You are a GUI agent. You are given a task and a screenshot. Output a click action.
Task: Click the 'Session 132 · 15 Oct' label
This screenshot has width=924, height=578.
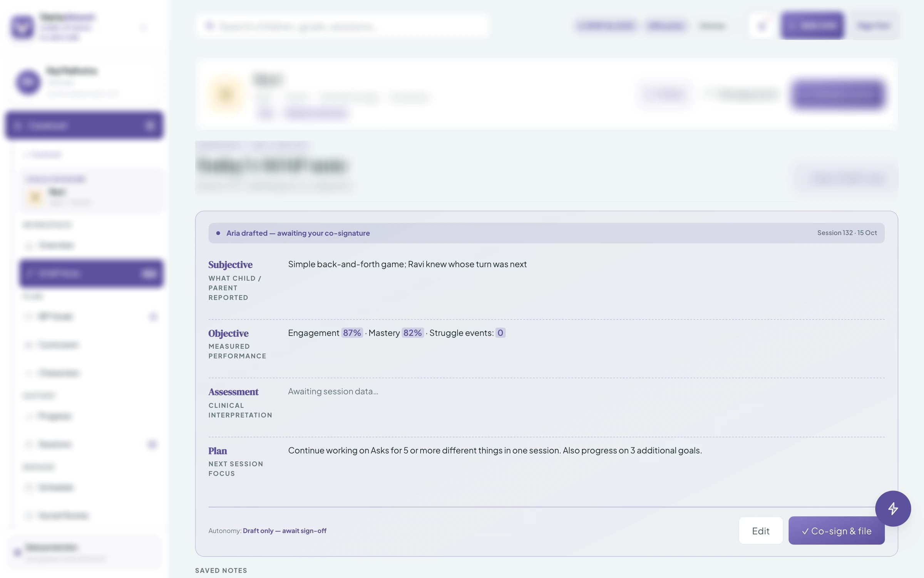[847, 233]
